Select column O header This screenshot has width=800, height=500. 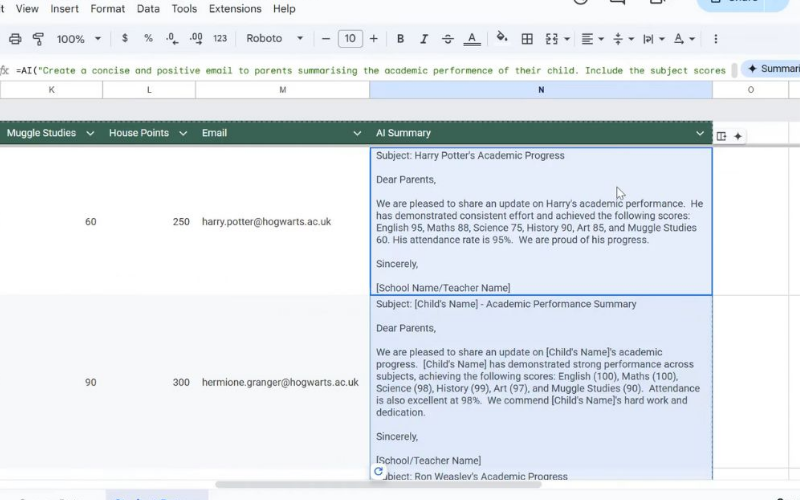point(751,90)
